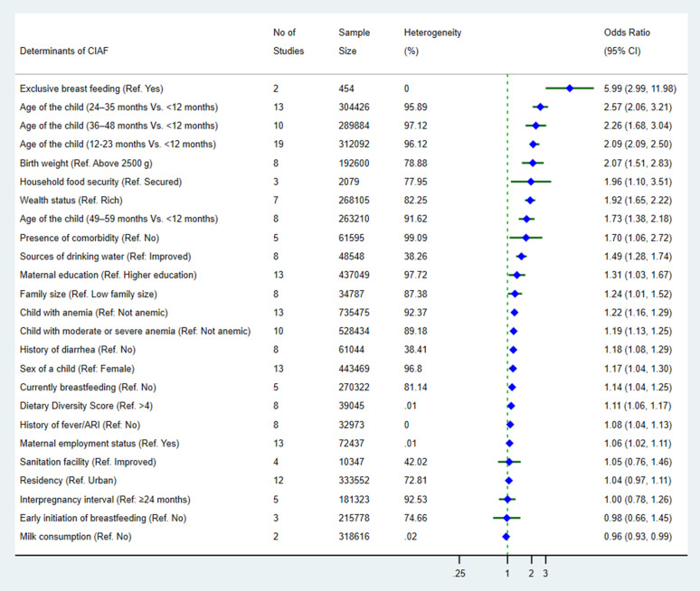
Task: Click the blue diamond for Household food security
Action: pyautogui.click(x=531, y=182)
